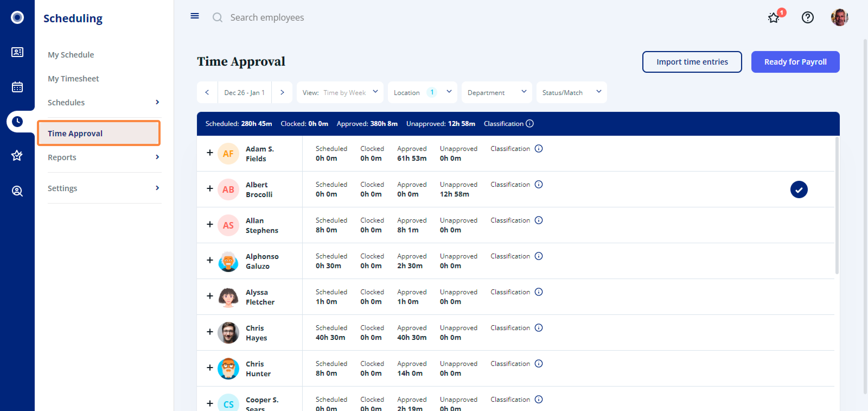Expand Allan Stephens row with plus

(x=210, y=224)
